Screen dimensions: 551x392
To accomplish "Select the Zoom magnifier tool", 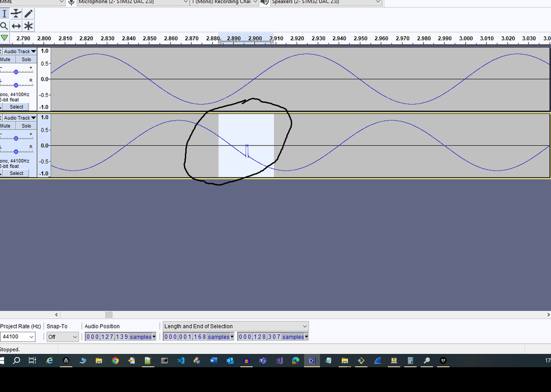I will (x=4, y=26).
